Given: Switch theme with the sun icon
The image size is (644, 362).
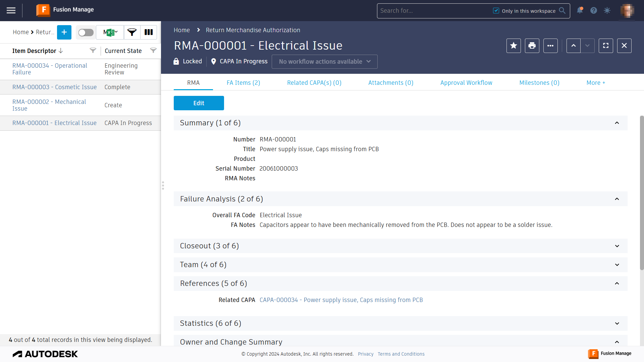Looking at the screenshot, I should [607, 10].
